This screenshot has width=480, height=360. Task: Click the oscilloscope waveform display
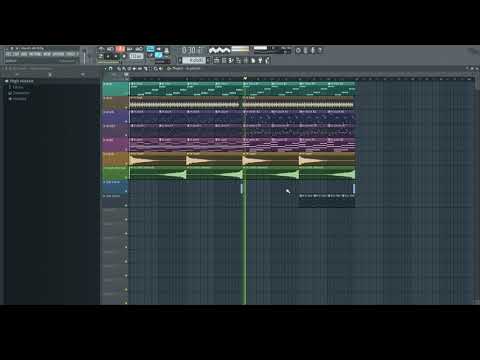(219, 50)
